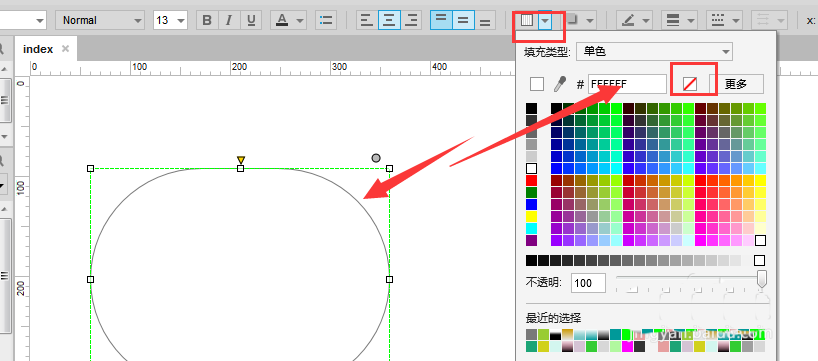Click the yellow triangle shape adjust handle
818x361 pixels.
240,160
